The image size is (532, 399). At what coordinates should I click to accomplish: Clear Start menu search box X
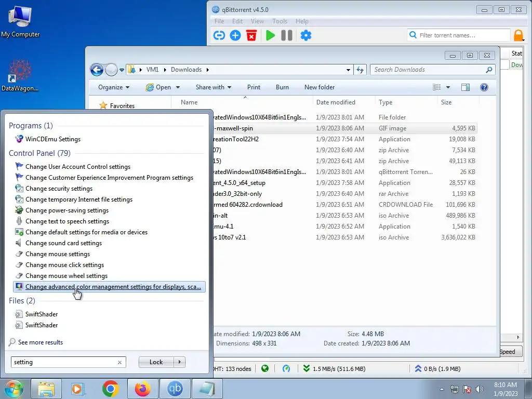(119, 362)
